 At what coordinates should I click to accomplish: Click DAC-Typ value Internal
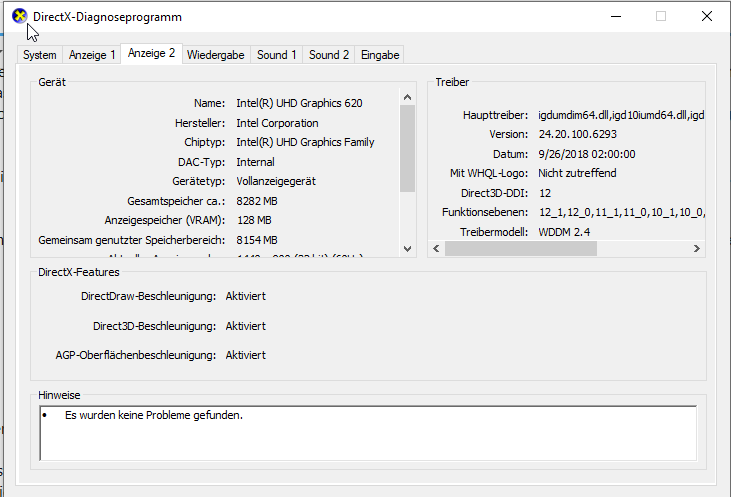click(x=255, y=162)
